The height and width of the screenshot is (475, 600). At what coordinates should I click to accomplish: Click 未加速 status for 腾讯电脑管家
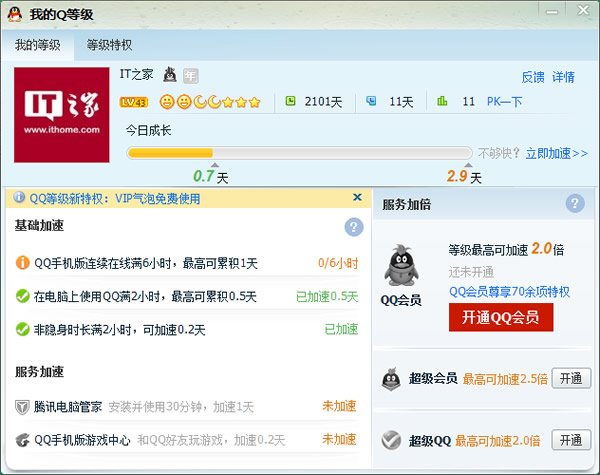pyautogui.click(x=339, y=406)
